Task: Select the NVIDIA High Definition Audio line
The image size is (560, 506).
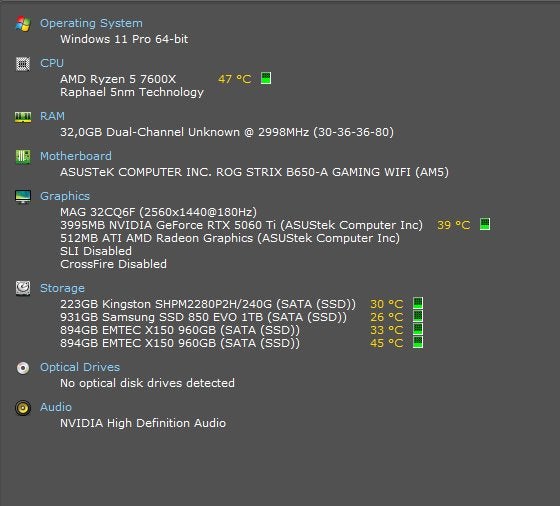Action: 143,423
